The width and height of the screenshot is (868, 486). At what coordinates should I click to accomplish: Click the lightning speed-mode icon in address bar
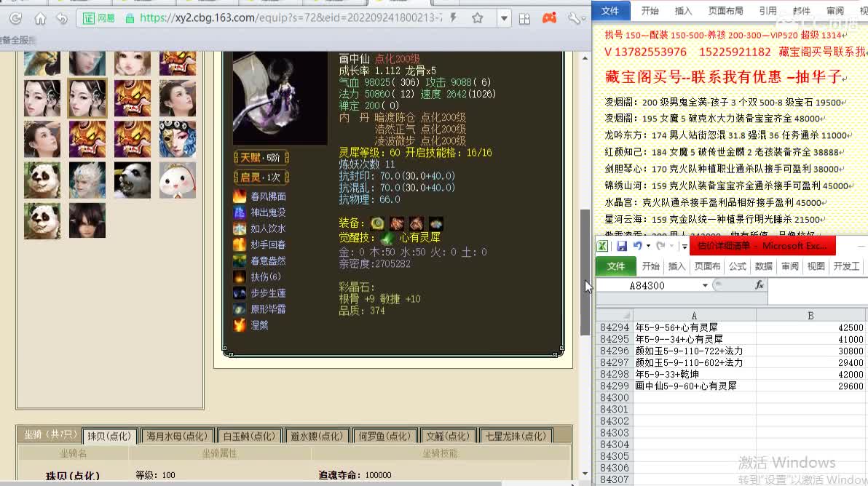point(454,17)
